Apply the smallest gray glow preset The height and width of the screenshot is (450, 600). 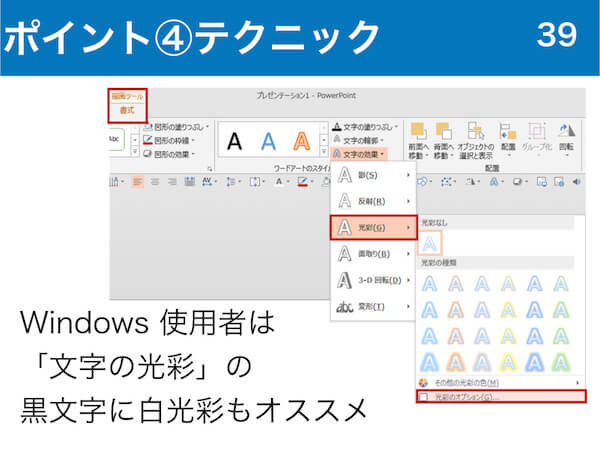(x=482, y=284)
